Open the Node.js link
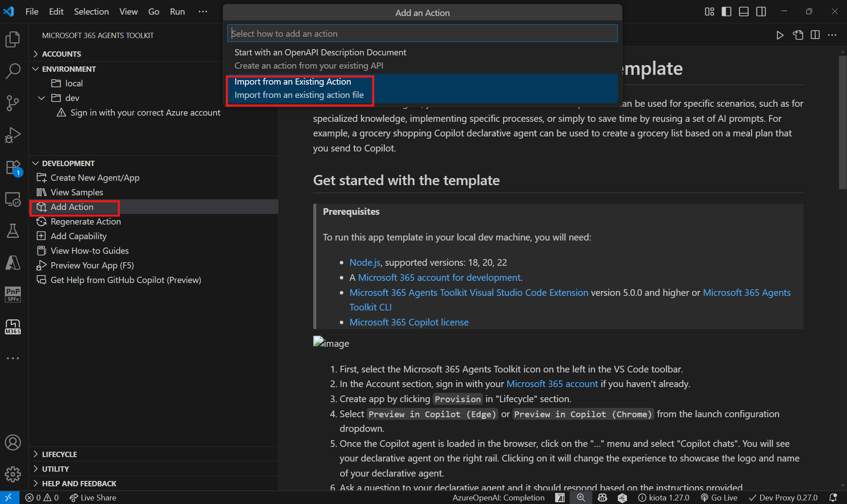The image size is (847, 504). 365,262
